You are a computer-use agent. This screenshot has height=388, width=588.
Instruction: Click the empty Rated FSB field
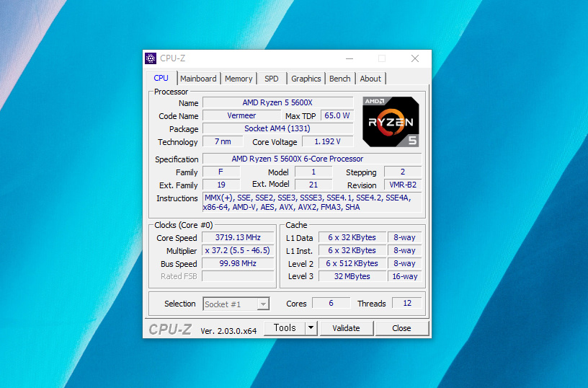click(238, 276)
